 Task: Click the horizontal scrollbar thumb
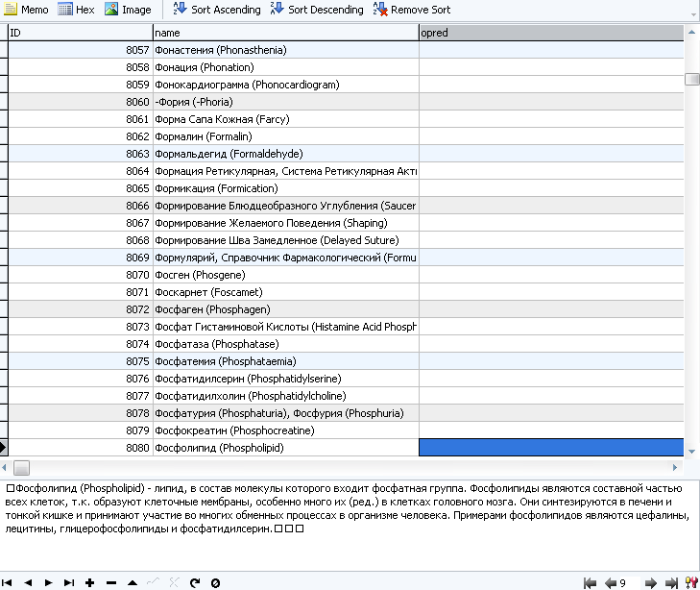click(x=21, y=467)
